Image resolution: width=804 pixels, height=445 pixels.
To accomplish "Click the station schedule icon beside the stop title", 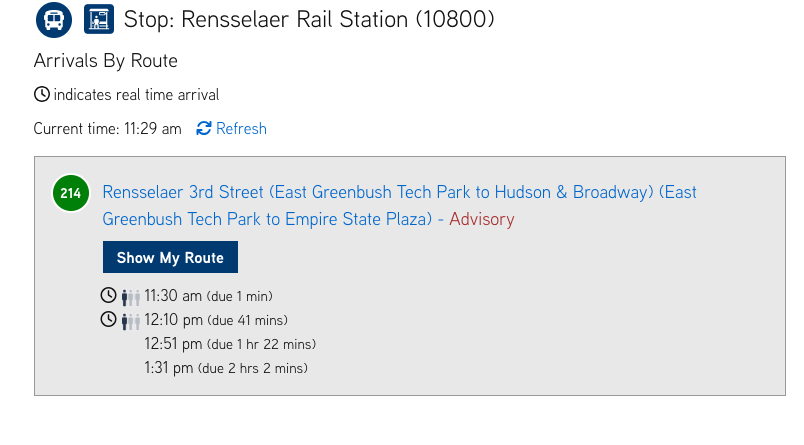I will [98, 19].
